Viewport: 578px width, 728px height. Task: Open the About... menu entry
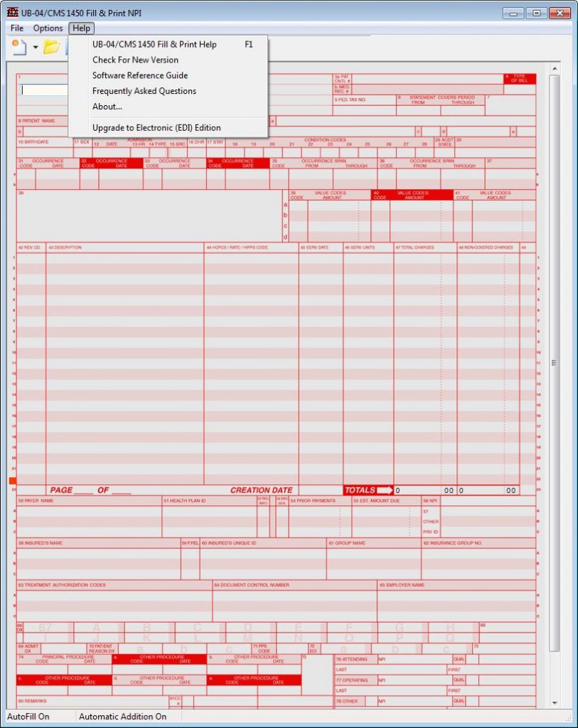point(168,107)
